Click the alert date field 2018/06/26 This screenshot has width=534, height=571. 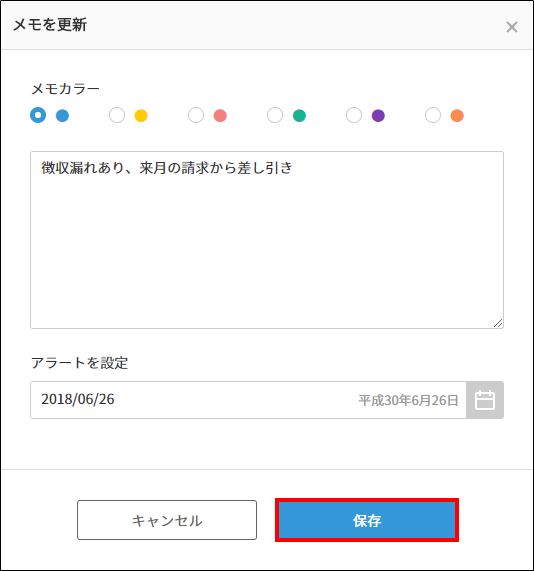(x=248, y=400)
